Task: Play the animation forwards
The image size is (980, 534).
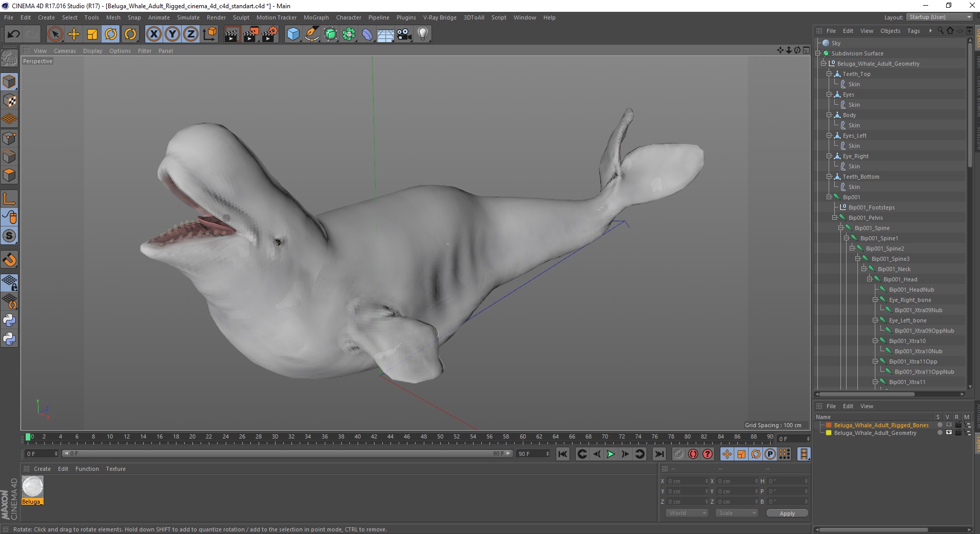Action: [611, 454]
